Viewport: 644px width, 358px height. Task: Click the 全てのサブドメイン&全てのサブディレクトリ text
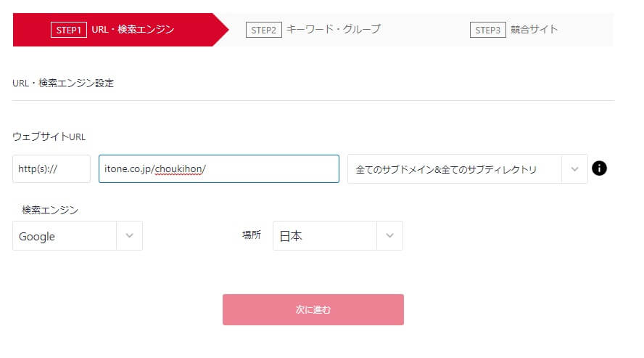(446, 169)
